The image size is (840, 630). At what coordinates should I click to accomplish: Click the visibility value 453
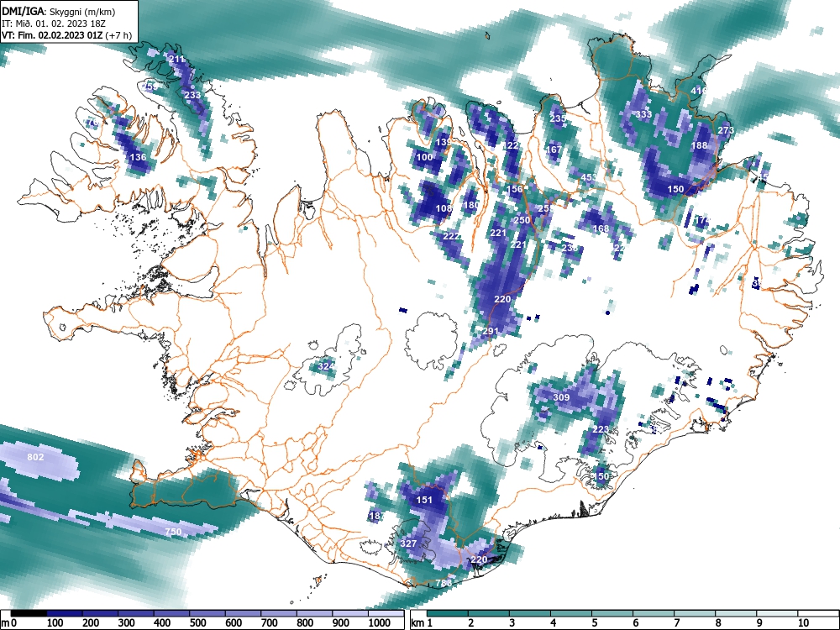point(589,177)
